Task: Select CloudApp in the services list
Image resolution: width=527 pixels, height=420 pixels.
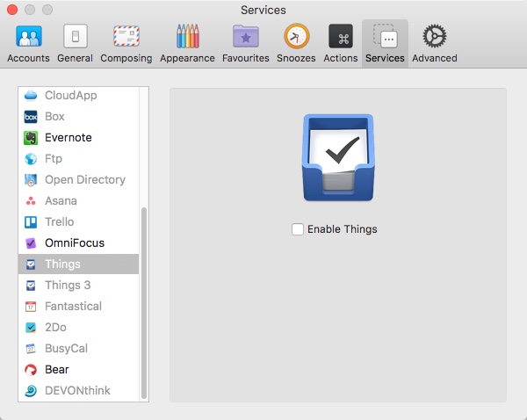Action: [x=79, y=96]
